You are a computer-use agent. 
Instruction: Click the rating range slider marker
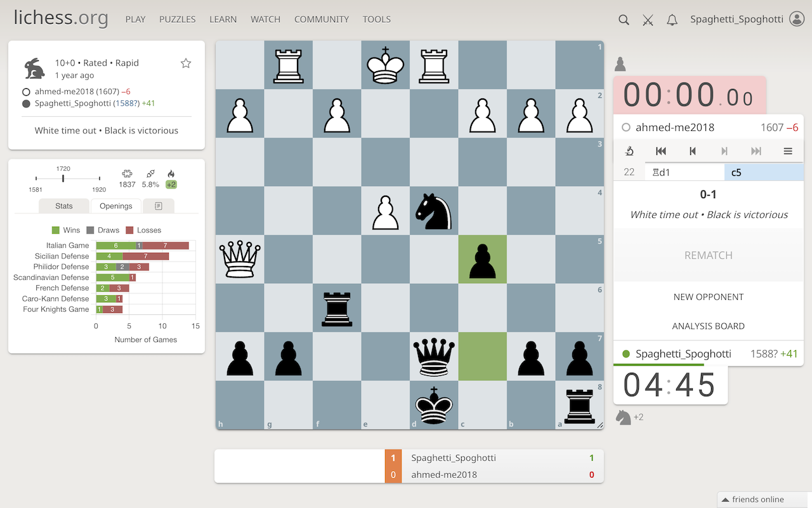(x=63, y=178)
